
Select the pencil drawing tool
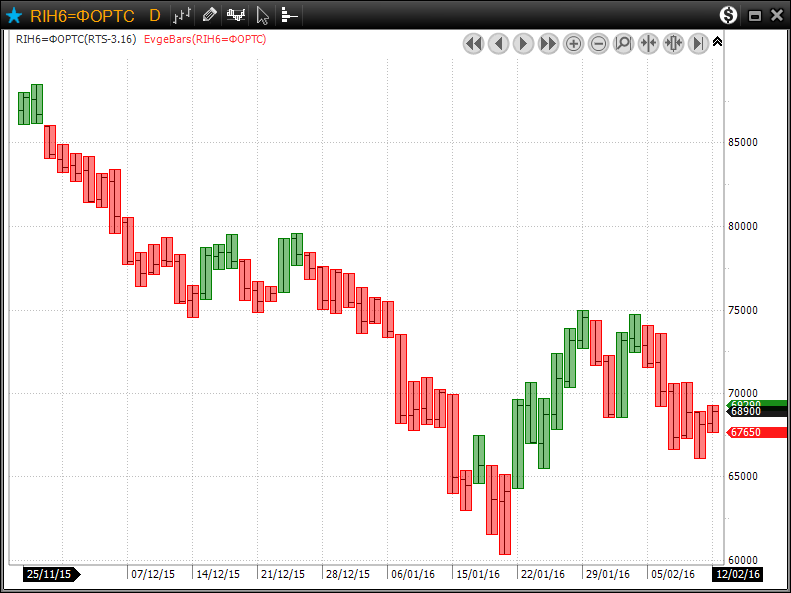coord(209,15)
